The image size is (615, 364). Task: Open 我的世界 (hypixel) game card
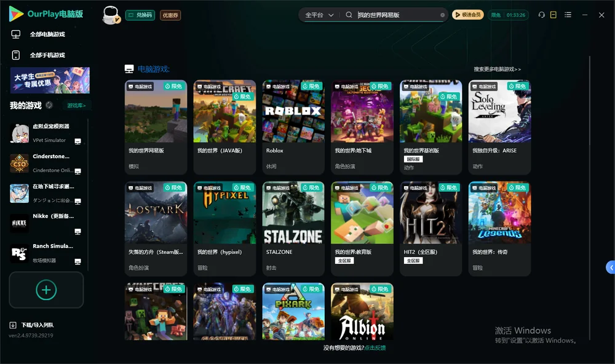click(x=224, y=229)
